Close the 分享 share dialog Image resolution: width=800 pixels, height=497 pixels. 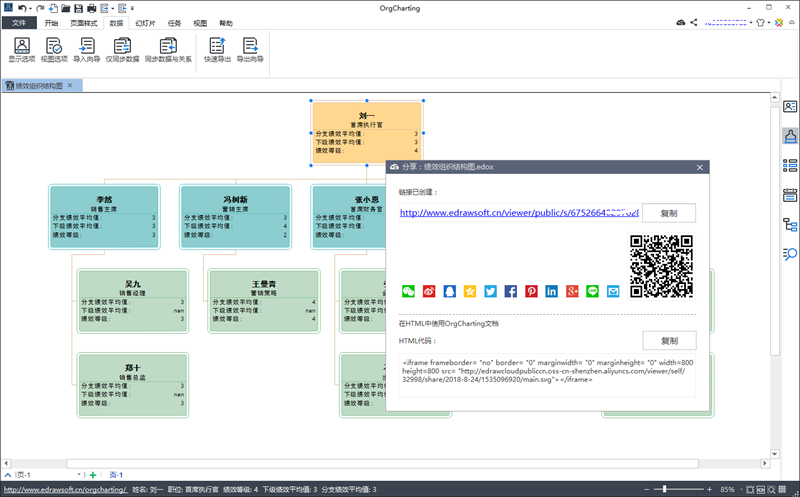tap(698, 167)
